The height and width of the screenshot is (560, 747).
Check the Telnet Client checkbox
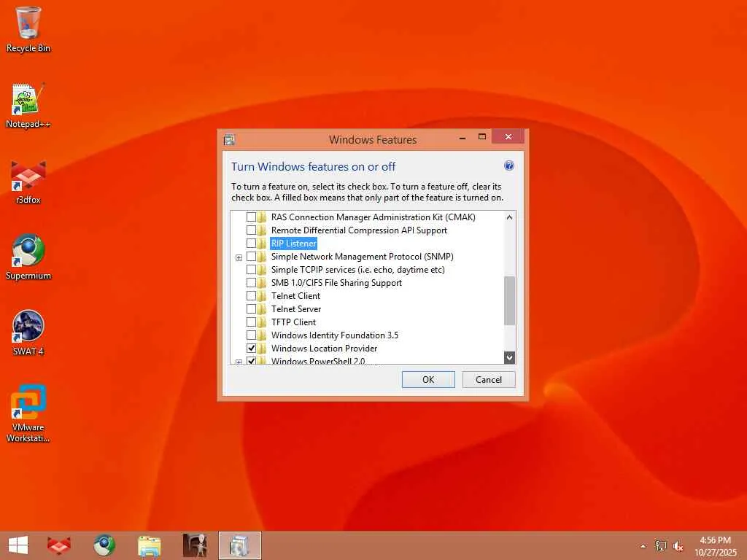tap(251, 296)
